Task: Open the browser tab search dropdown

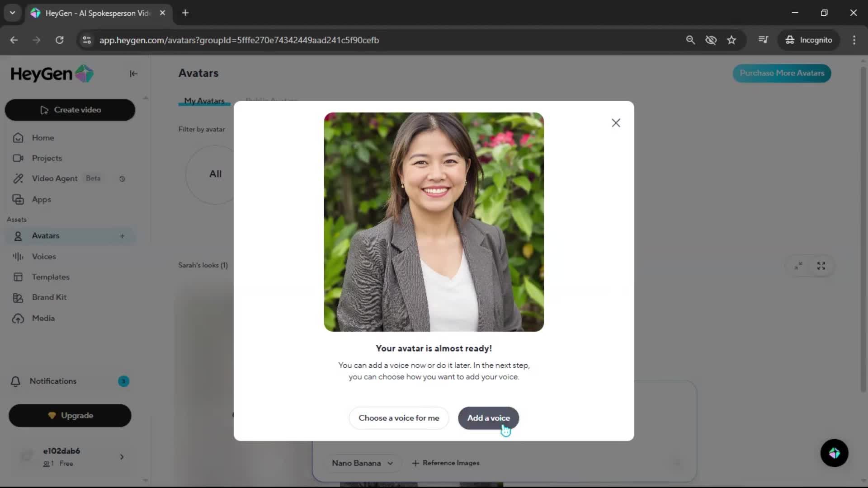Action: click(x=13, y=13)
